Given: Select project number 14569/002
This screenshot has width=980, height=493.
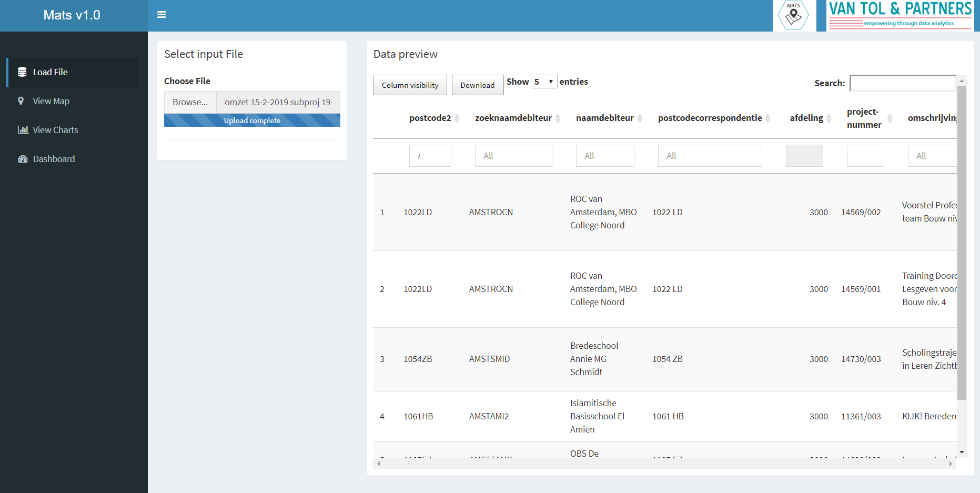Looking at the screenshot, I should pyautogui.click(x=861, y=212).
